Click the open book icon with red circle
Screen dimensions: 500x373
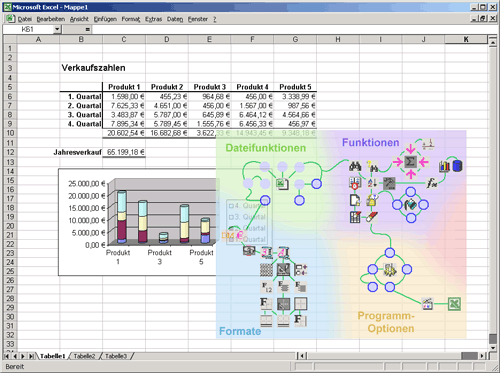pos(355,183)
